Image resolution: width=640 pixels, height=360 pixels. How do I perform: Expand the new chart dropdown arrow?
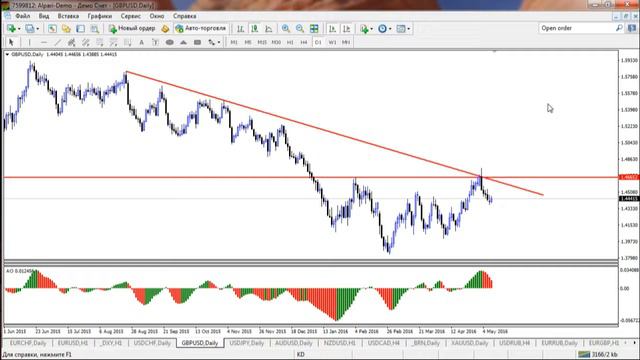click(x=19, y=29)
